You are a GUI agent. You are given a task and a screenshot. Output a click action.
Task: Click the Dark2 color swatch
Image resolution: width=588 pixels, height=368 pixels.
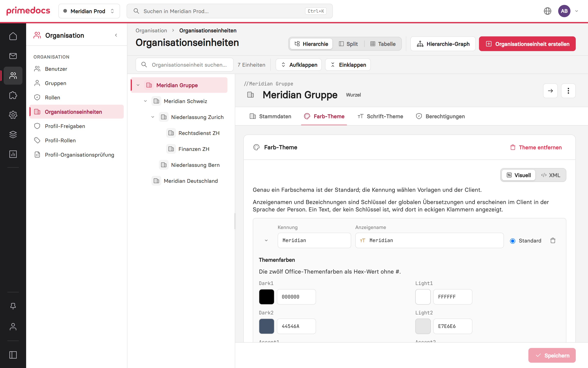[x=267, y=326]
